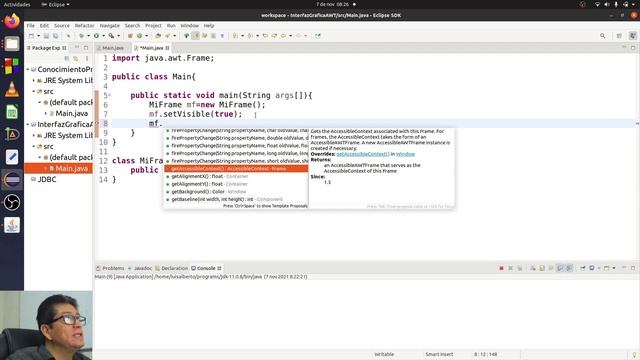This screenshot has width=640, height=360.
Task: Click the green Run toolbar button
Action: click(x=96, y=36)
